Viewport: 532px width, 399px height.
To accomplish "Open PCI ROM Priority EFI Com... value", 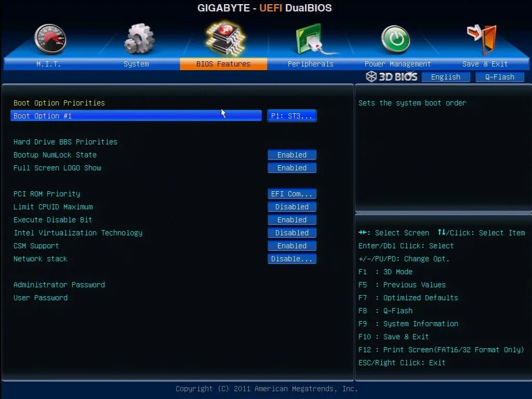I will (x=292, y=194).
